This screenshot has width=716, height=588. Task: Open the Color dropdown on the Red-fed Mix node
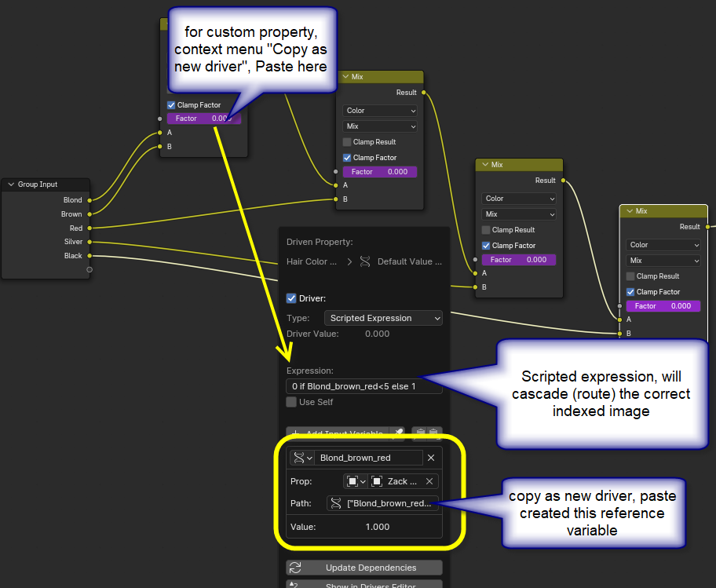coord(379,111)
